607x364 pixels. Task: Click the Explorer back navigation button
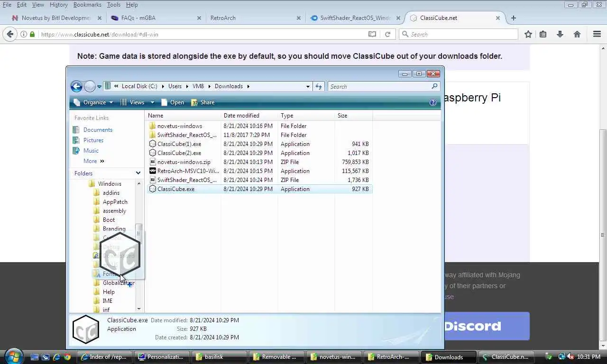[76, 86]
